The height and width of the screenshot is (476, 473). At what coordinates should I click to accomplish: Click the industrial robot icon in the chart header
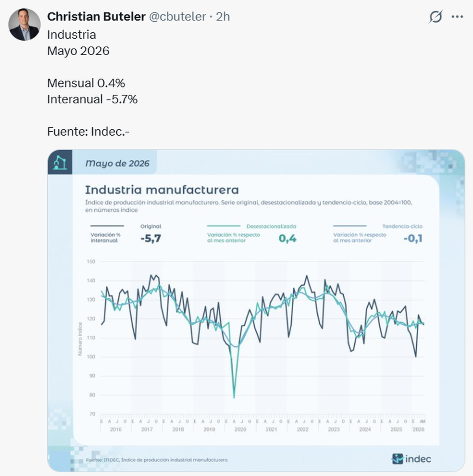coord(60,162)
